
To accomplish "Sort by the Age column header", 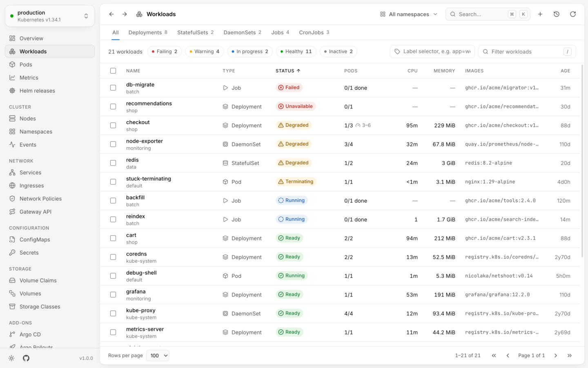I will point(565,71).
